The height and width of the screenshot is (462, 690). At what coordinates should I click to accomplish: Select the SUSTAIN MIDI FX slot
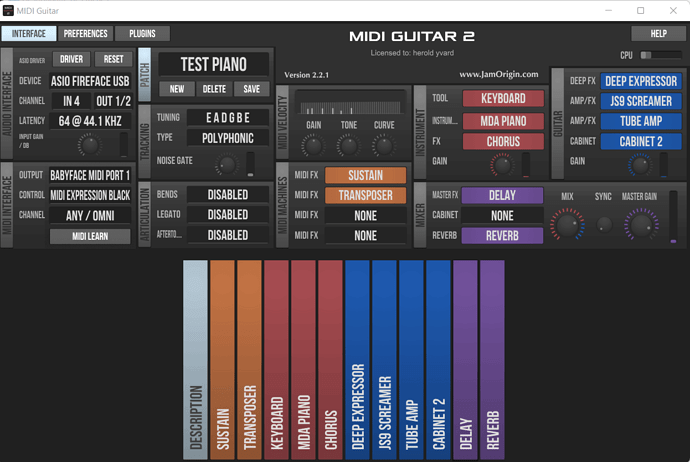[x=366, y=175]
